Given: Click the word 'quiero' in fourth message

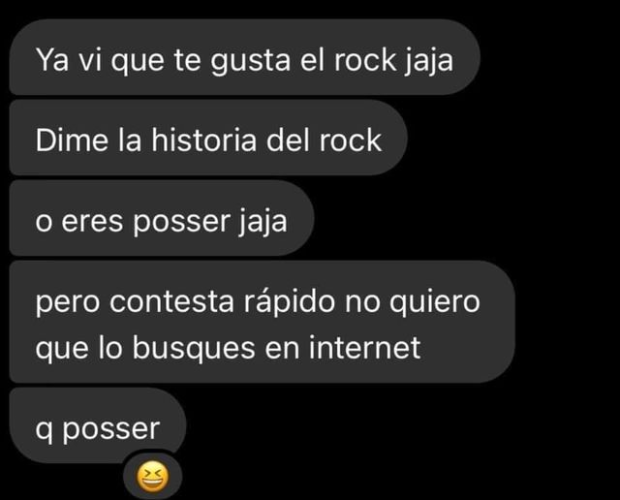Looking at the screenshot, I should [x=435, y=304].
